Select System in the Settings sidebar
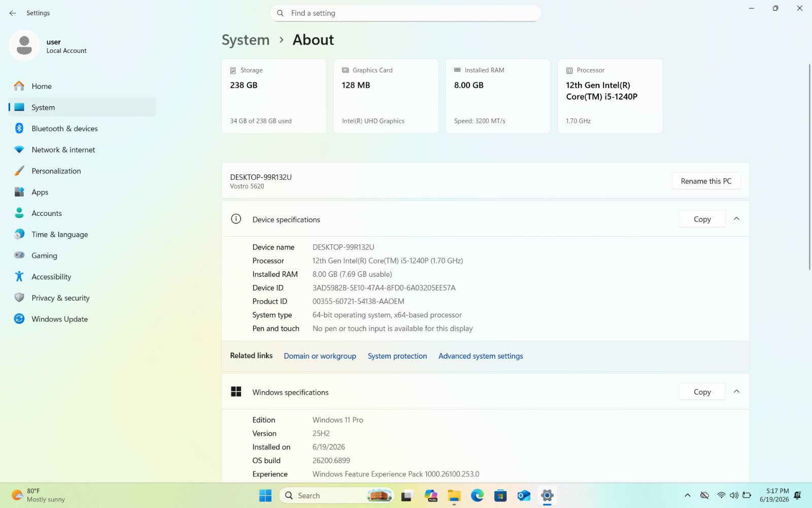 pos(82,107)
